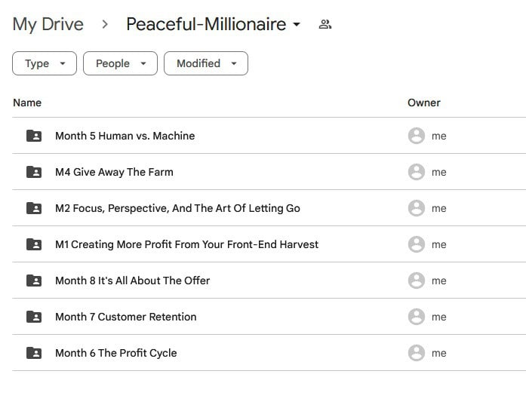Open the People filter dropdown
The height and width of the screenshot is (420, 526).
click(x=120, y=63)
